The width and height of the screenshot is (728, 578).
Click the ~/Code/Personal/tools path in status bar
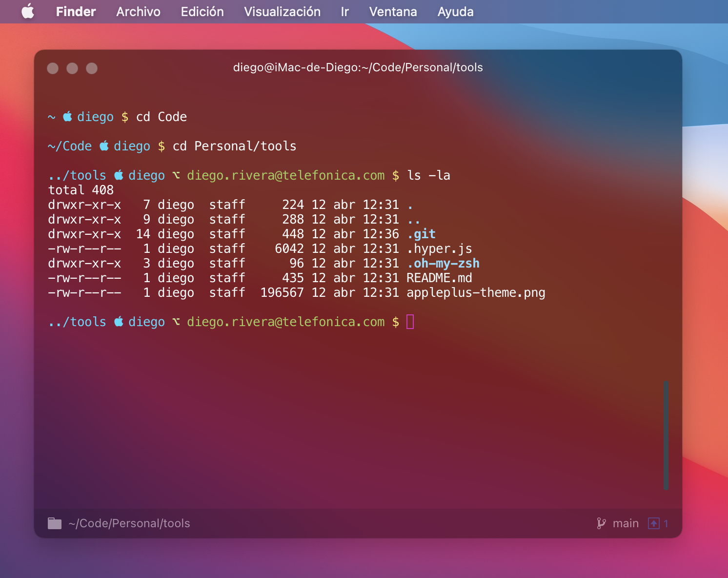(129, 523)
